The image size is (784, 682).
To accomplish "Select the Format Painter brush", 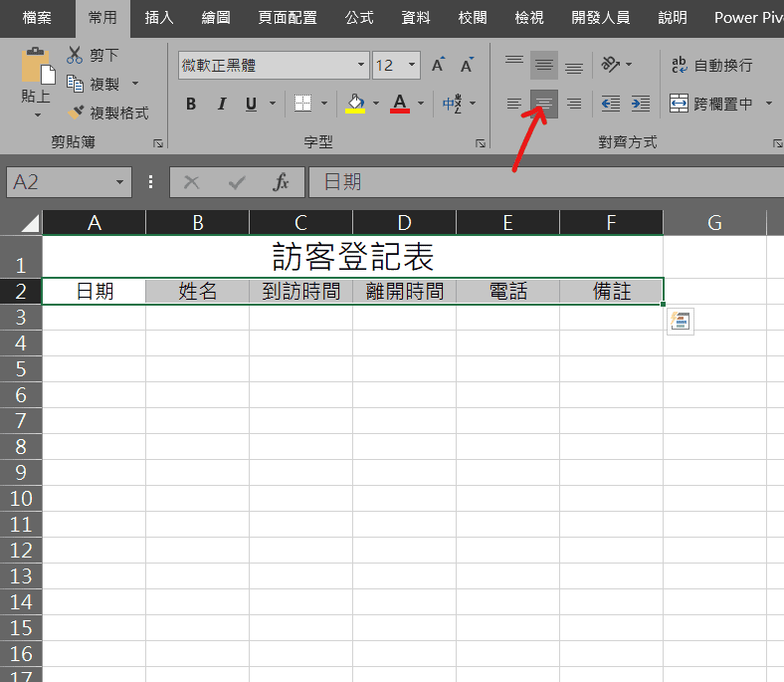I will click(x=76, y=113).
